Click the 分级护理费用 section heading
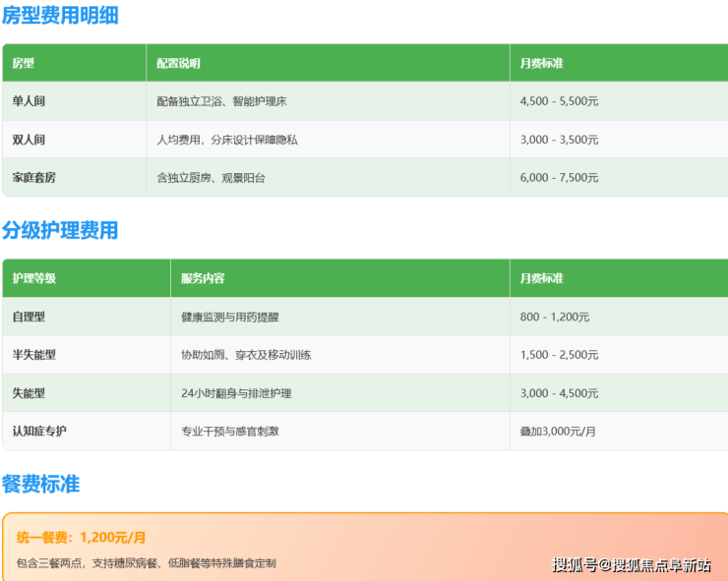This screenshot has width=728, height=581. [60, 231]
